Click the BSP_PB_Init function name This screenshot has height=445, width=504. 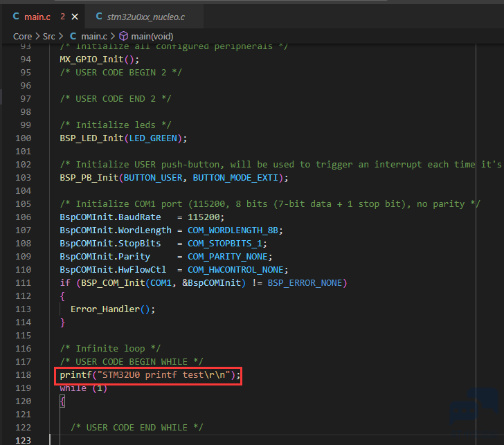click(89, 177)
